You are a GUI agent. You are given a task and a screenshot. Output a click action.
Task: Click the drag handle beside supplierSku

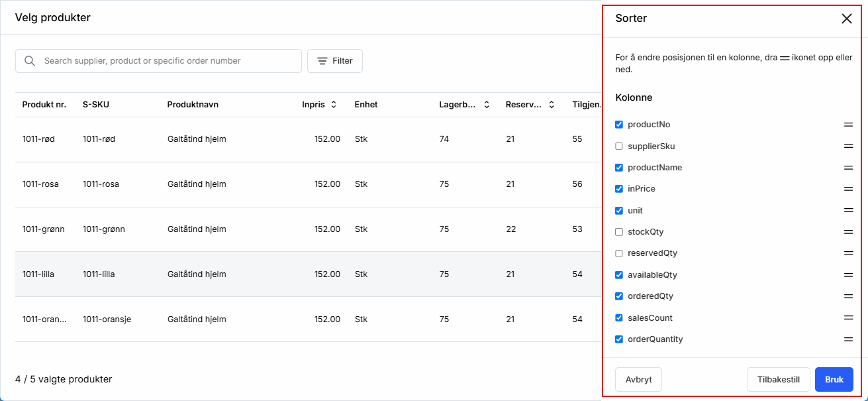point(848,146)
